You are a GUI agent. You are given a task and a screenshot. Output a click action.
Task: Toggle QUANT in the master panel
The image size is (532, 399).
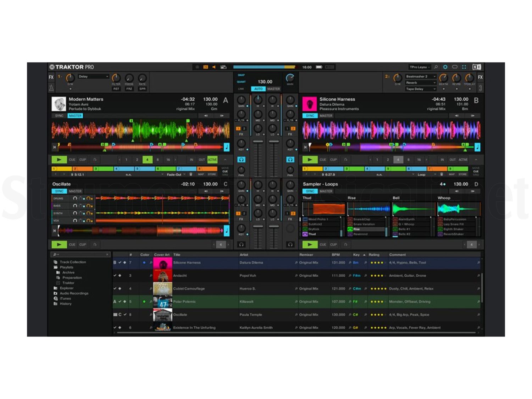tap(241, 82)
